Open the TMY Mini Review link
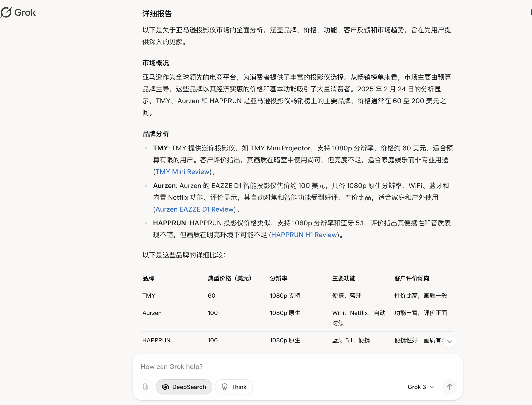Screen dimensions: 532x405 (182, 172)
